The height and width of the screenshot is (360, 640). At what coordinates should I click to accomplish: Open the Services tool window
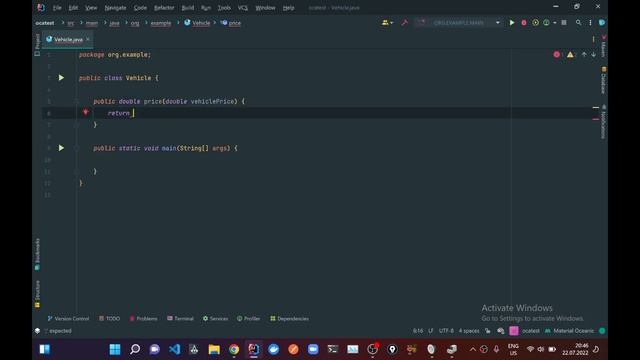pyautogui.click(x=216, y=318)
